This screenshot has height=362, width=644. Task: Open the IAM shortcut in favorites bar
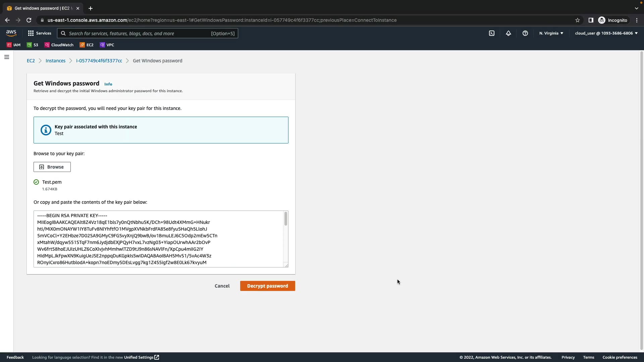[14, 45]
